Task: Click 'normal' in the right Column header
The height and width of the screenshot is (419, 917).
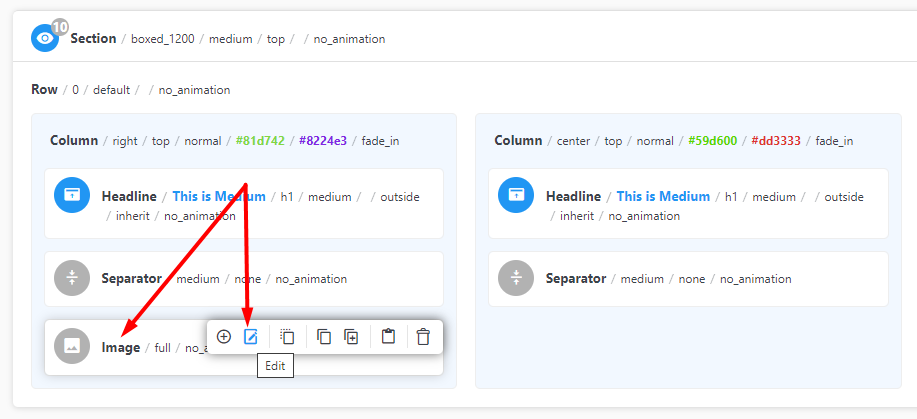Action: click(x=655, y=141)
